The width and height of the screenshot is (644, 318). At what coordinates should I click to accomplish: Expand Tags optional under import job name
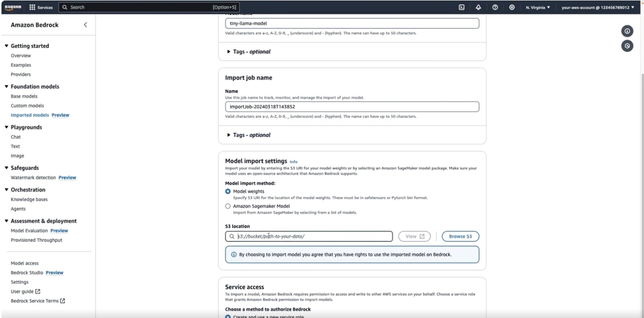tap(249, 135)
